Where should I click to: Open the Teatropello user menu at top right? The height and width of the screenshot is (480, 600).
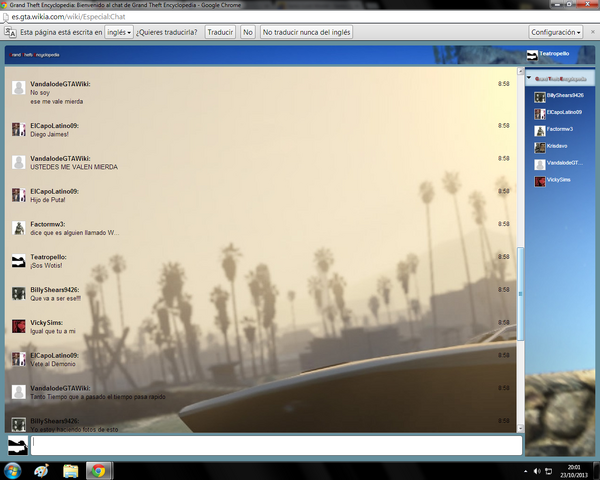[554, 54]
